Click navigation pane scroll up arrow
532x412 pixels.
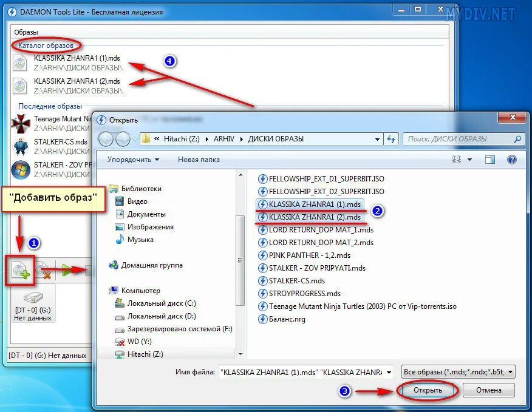[240, 175]
